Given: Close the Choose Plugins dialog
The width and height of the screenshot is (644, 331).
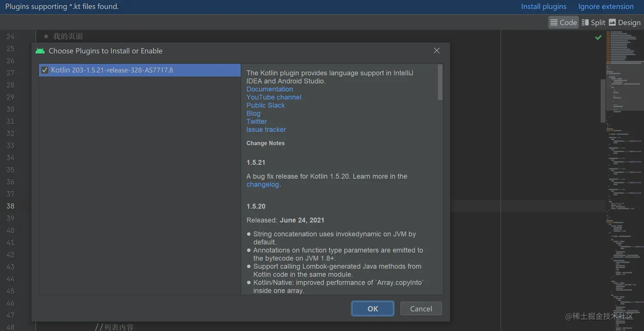Looking at the screenshot, I should [x=437, y=51].
